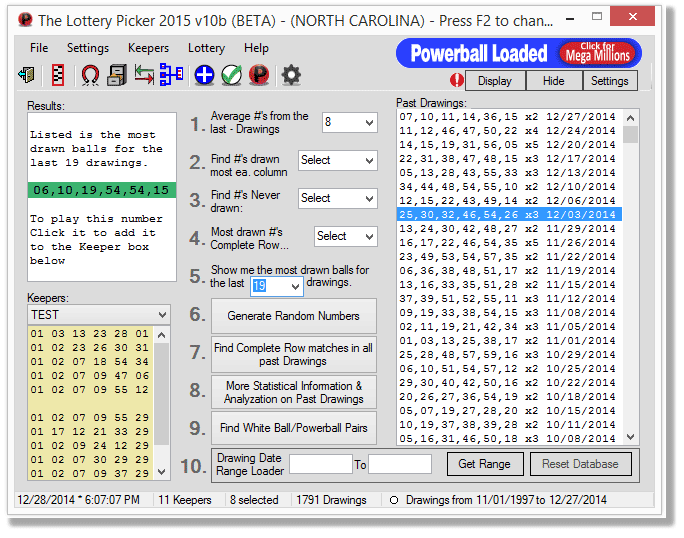Click status bar '11 Keepers' entry

coord(185,500)
